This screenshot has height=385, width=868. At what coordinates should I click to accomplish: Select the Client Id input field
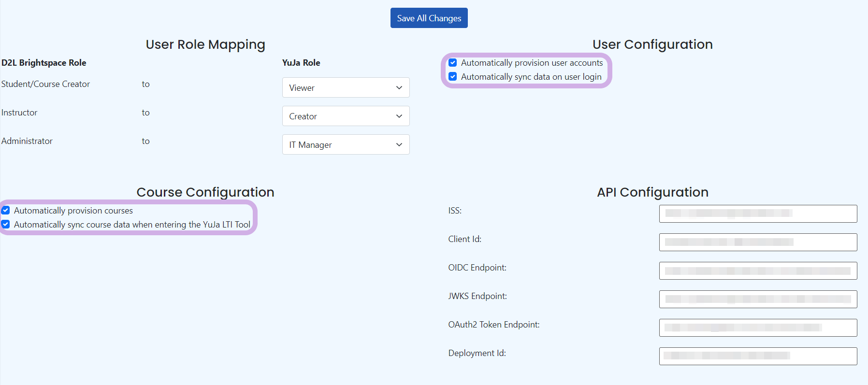coord(758,242)
